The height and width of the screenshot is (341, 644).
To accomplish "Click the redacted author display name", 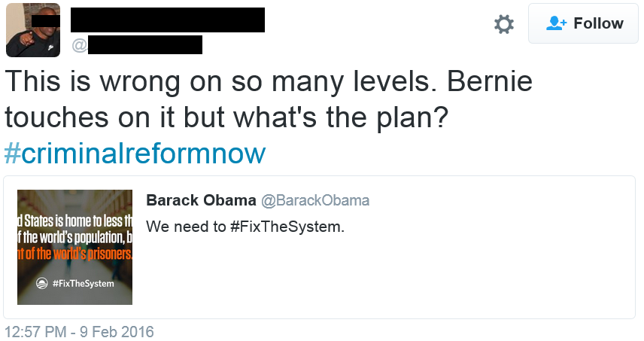I will click(167, 20).
